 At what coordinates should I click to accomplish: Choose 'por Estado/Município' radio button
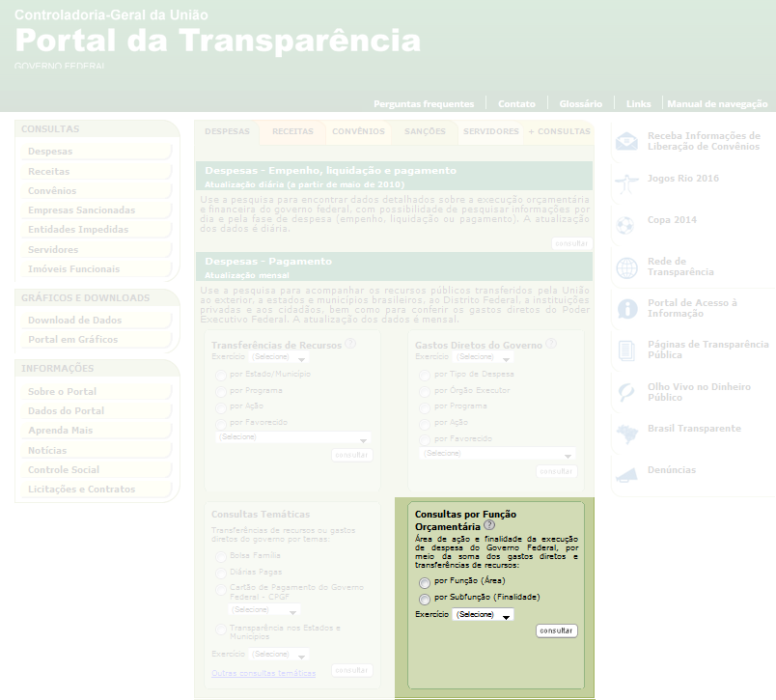click(221, 375)
